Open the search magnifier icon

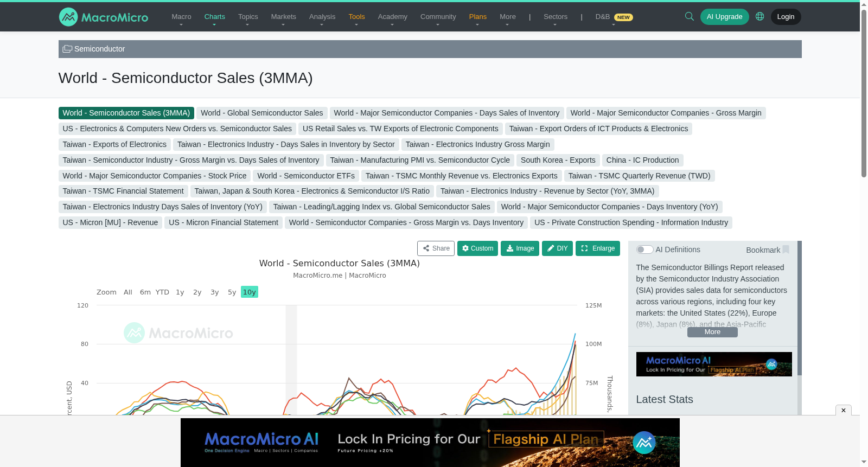690,16
